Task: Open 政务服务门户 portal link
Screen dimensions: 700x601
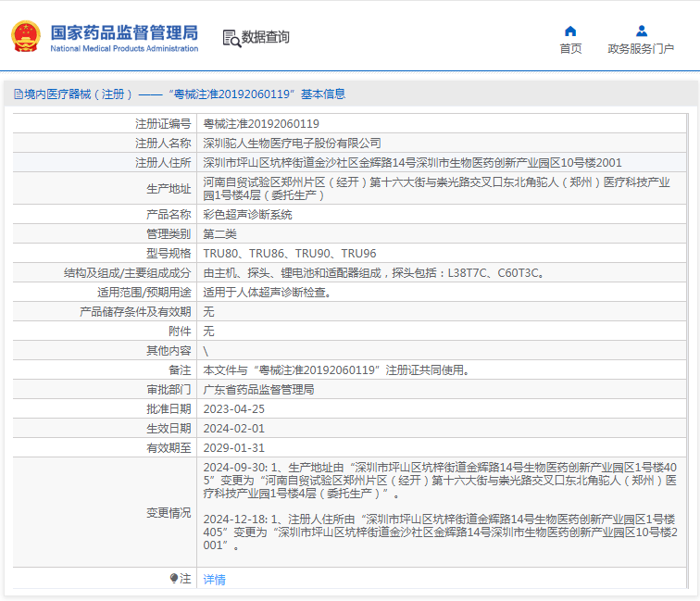Action: pyautogui.click(x=641, y=49)
